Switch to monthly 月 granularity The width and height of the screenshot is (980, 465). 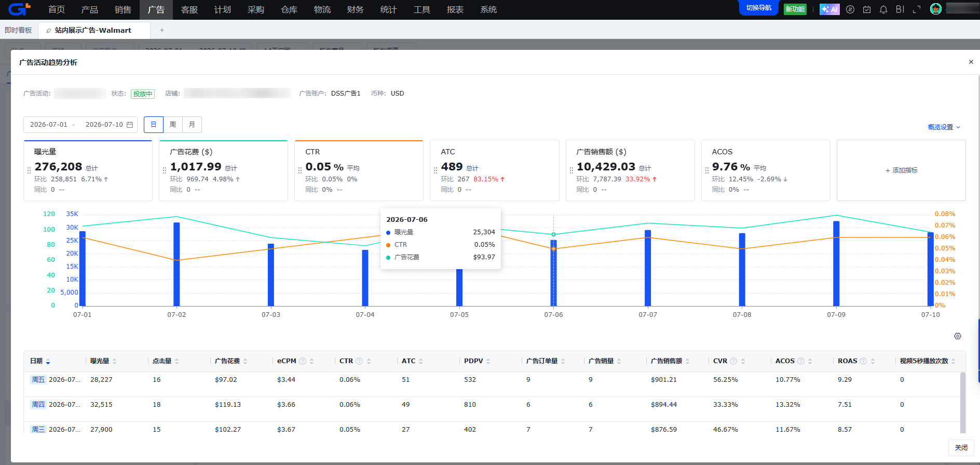tap(192, 125)
